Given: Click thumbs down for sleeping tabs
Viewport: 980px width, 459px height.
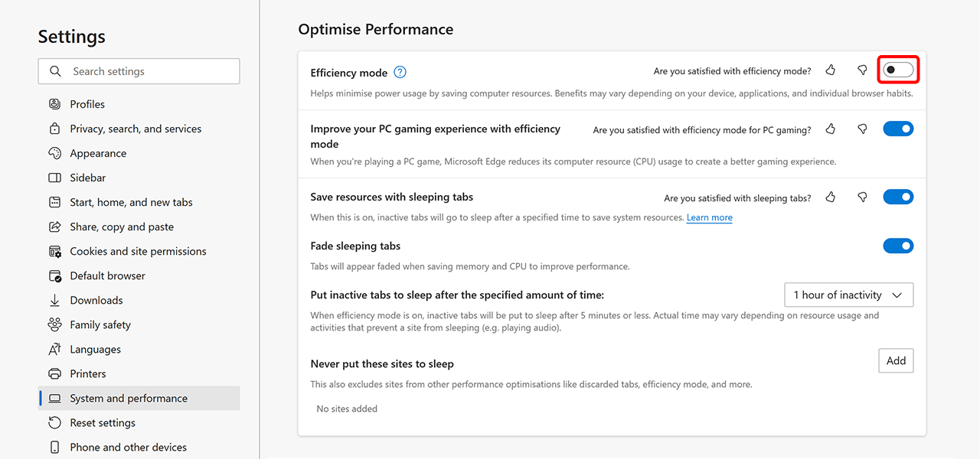Looking at the screenshot, I should [862, 197].
